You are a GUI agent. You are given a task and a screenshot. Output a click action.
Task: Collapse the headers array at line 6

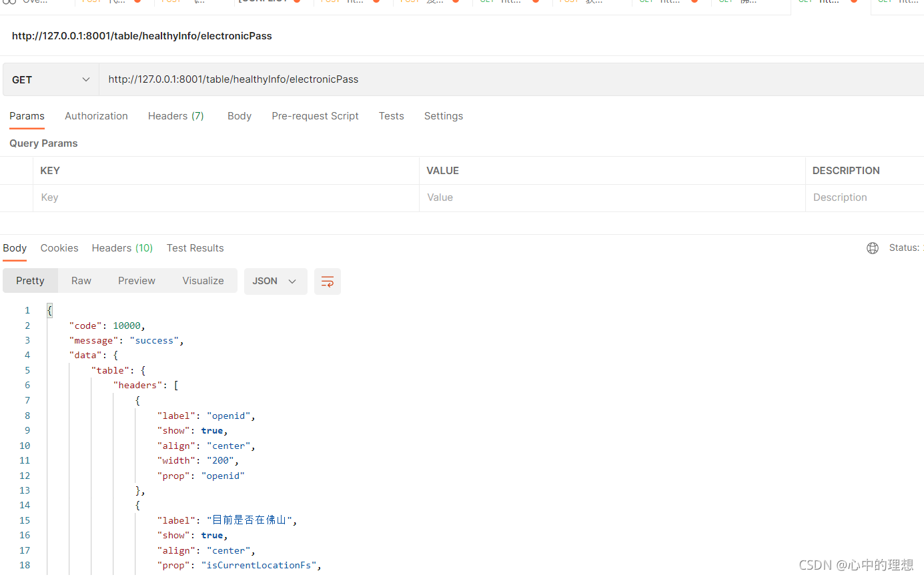coord(39,385)
